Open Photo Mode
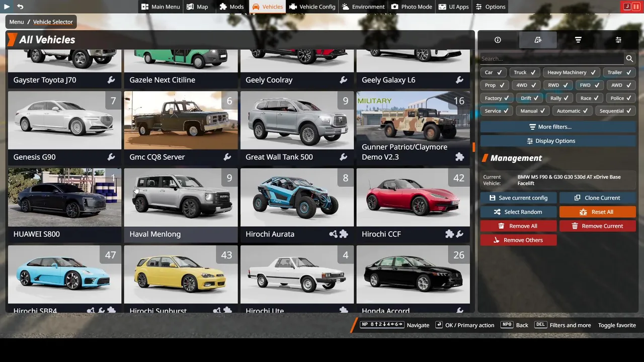 click(412, 7)
